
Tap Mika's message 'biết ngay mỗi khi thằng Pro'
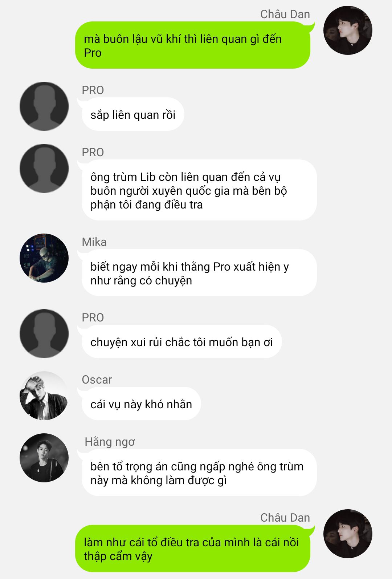(x=199, y=273)
